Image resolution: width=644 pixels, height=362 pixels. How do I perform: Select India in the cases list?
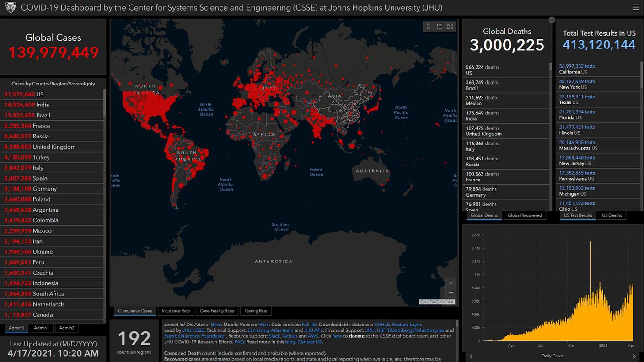coord(52,105)
